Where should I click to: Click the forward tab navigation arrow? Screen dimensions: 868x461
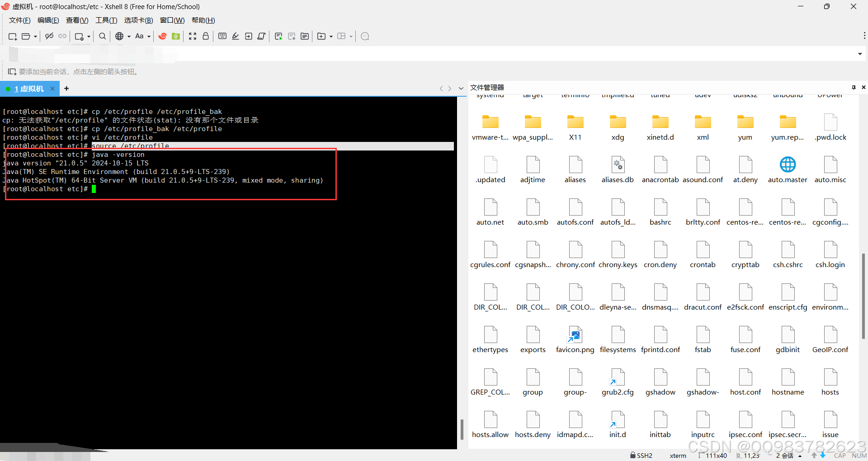click(x=450, y=89)
